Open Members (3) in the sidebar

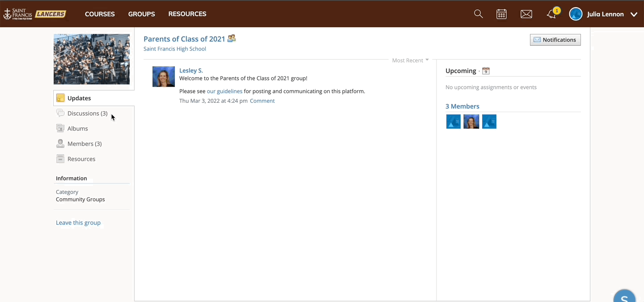[x=84, y=144]
